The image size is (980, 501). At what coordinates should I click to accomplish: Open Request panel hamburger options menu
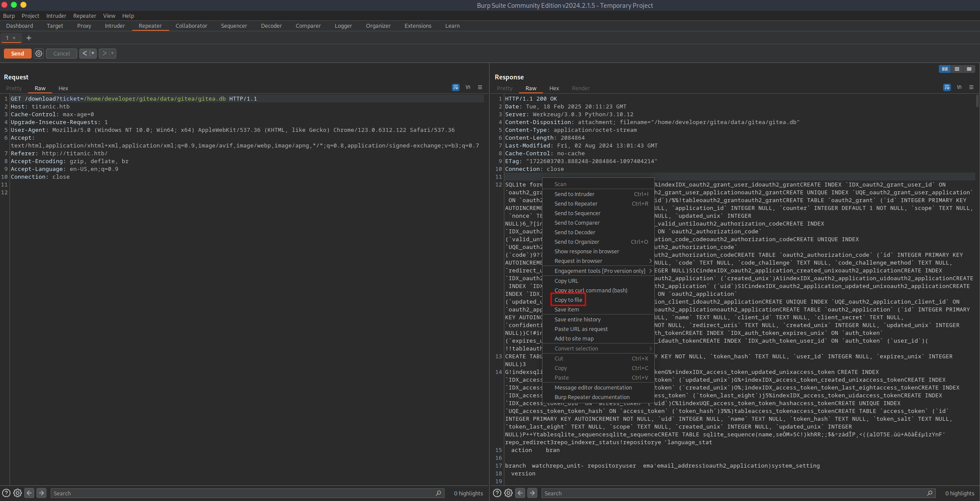pyautogui.click(x=480, y=87)
